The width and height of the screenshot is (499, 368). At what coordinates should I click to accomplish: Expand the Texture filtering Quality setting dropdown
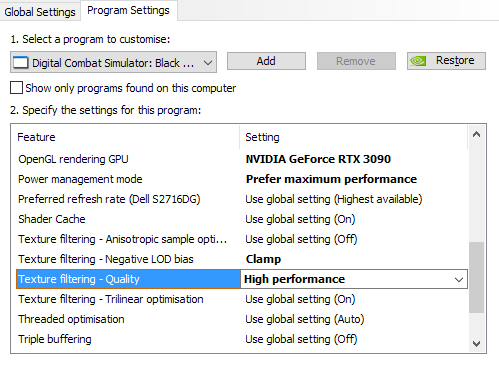pos(459,279)
